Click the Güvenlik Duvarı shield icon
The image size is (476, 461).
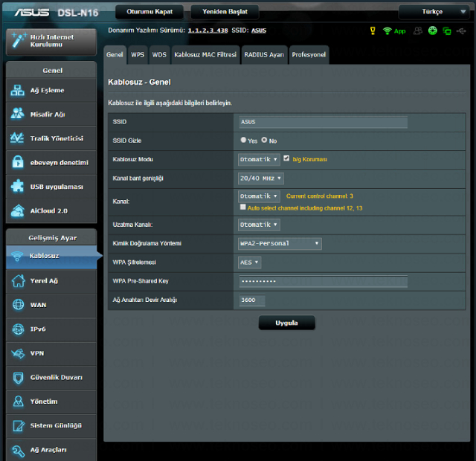pos(18,378)
